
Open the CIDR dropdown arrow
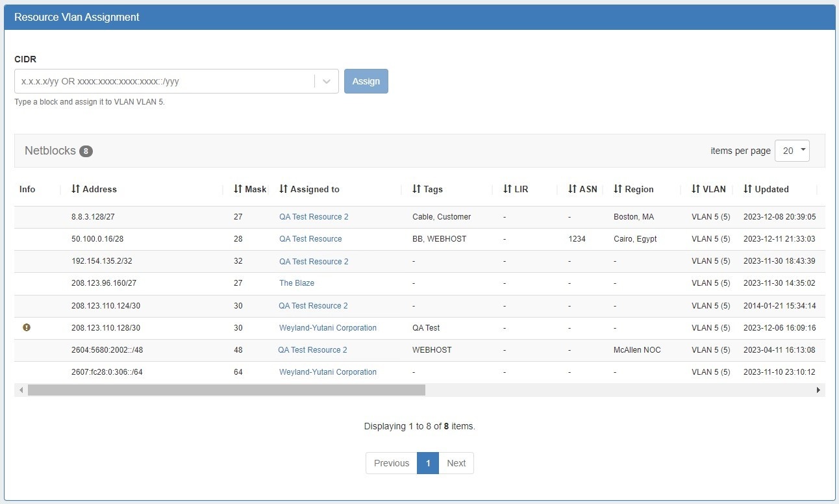point(327,81)
